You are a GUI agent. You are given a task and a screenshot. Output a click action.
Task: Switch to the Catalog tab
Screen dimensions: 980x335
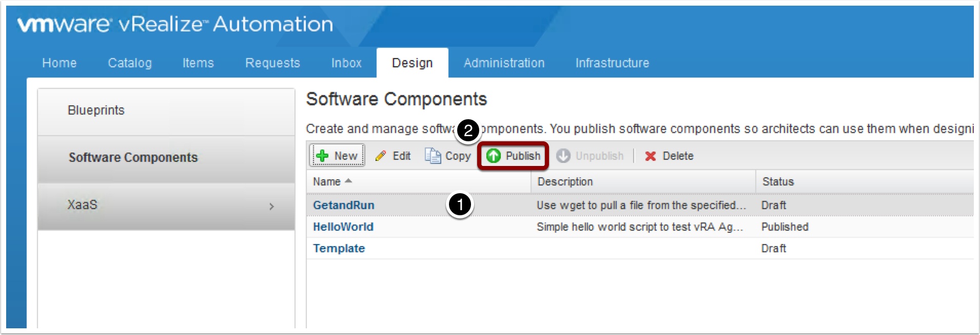(x=130, y=63)
